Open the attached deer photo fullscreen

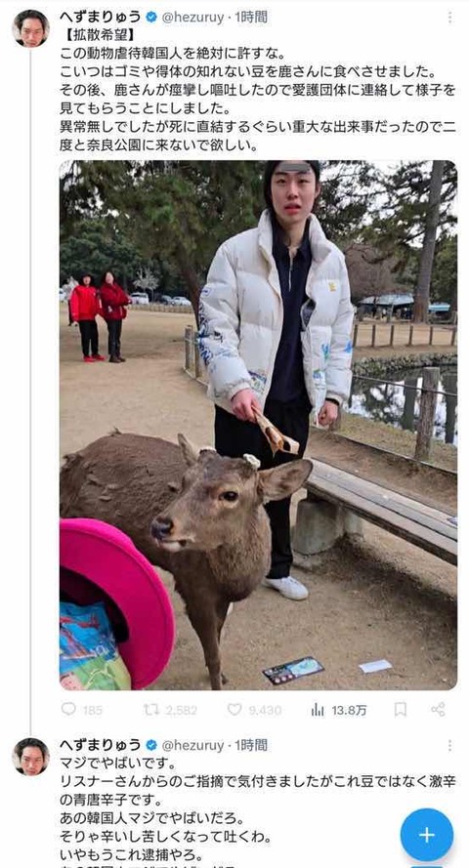pyautogui.click(x=258, y=425)
